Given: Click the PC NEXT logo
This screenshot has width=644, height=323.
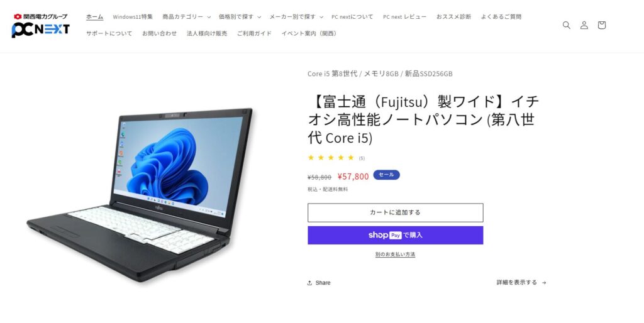Looking at the screenshot, I should coord(41,25).
